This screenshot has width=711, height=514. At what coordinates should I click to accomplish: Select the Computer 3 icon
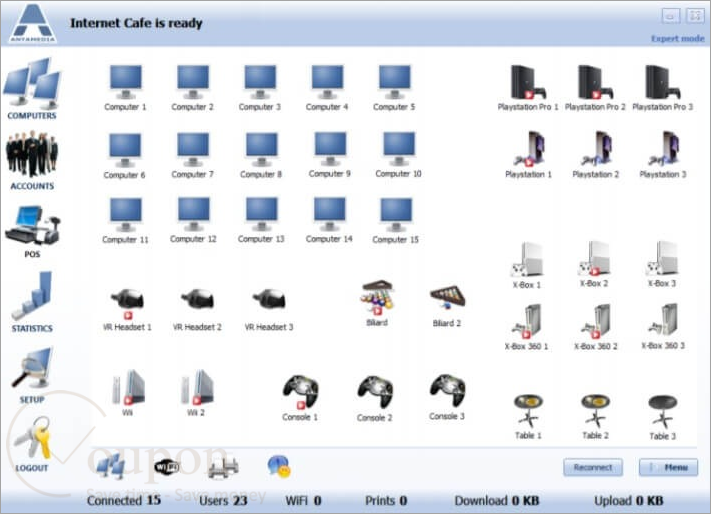(x=260, y=82)
